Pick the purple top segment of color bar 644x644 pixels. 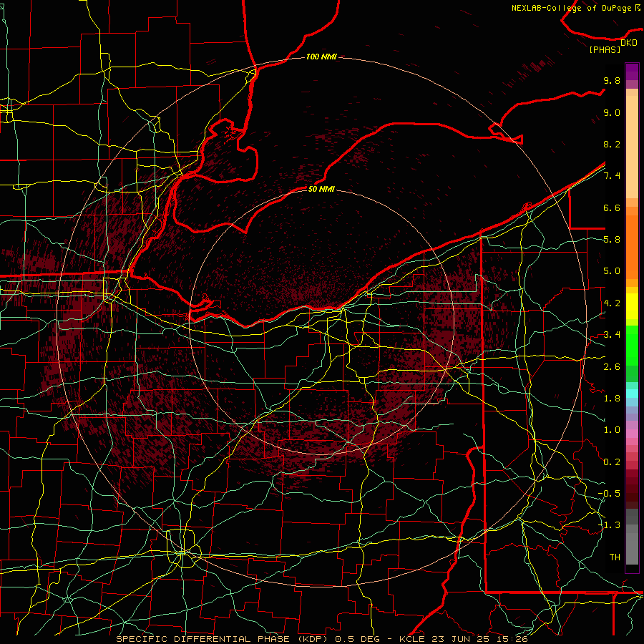632,72
